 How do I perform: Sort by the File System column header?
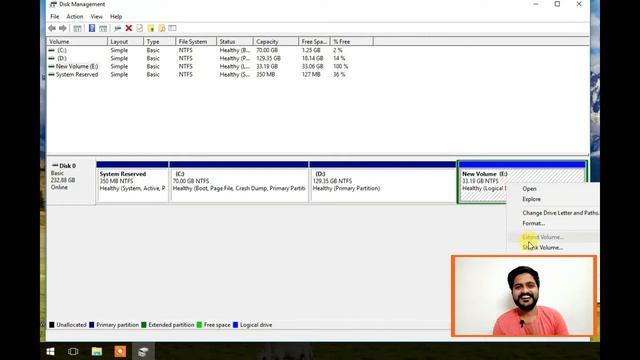click(x=196, y=42)
